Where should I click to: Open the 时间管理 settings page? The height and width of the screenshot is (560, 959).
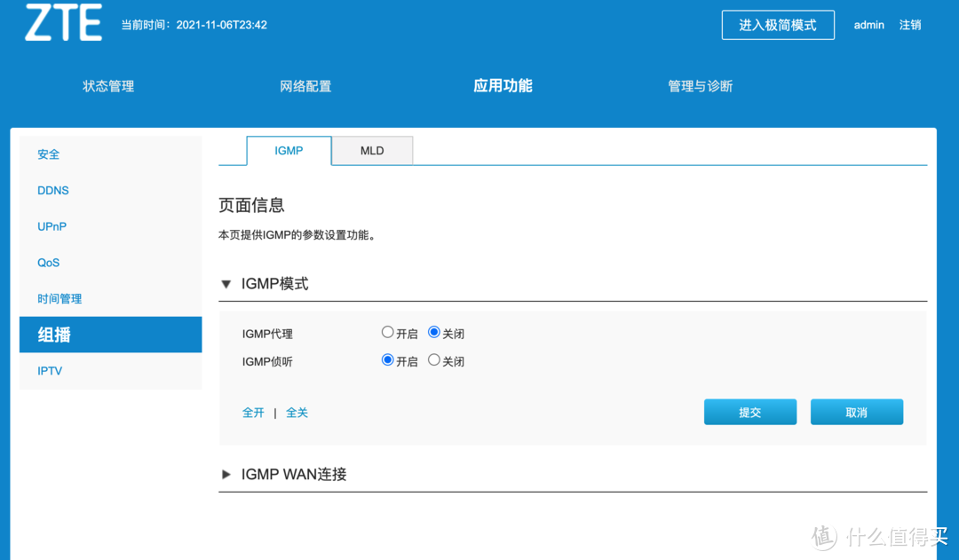(59, 298)
